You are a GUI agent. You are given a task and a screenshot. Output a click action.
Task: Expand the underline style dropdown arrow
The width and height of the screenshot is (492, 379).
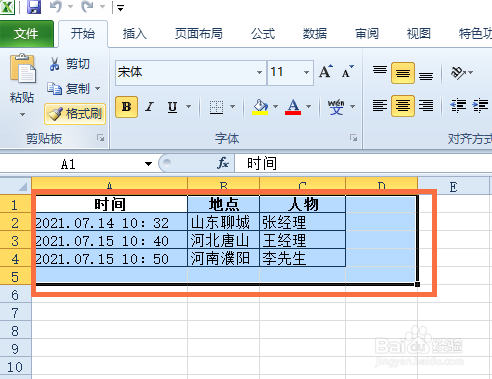[x=188, y=107]
